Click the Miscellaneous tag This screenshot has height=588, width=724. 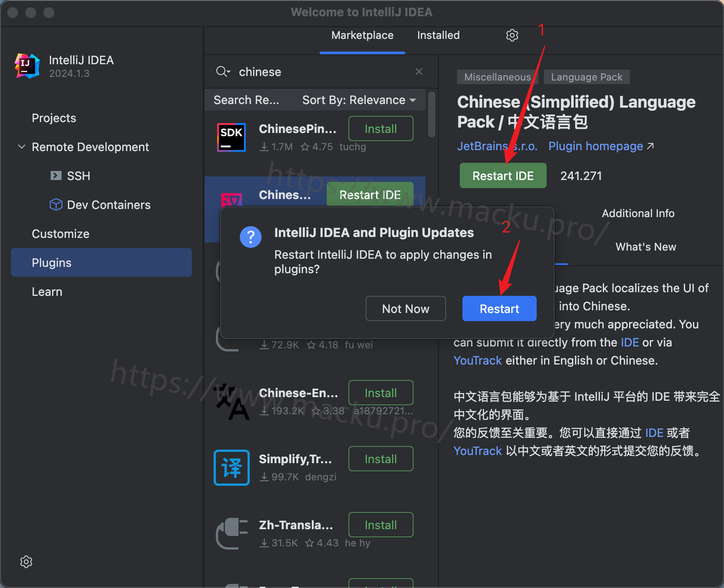pyautogui.click(x=497, y=77)
